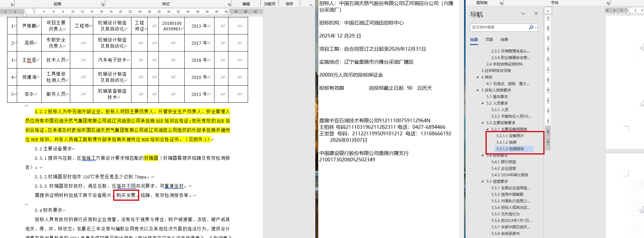
Task: Go to heading 2.3.3 环境管理体系认...
Action: [x=511, y=51]
